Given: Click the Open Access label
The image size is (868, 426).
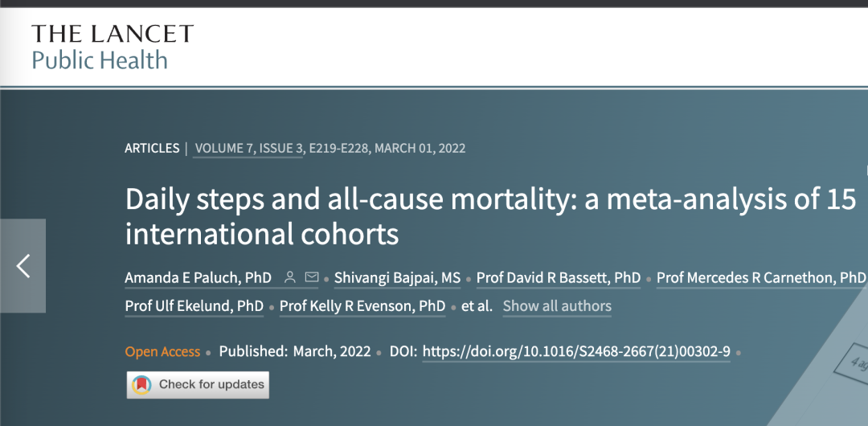Looking at the screenshot, I should 162,352.
